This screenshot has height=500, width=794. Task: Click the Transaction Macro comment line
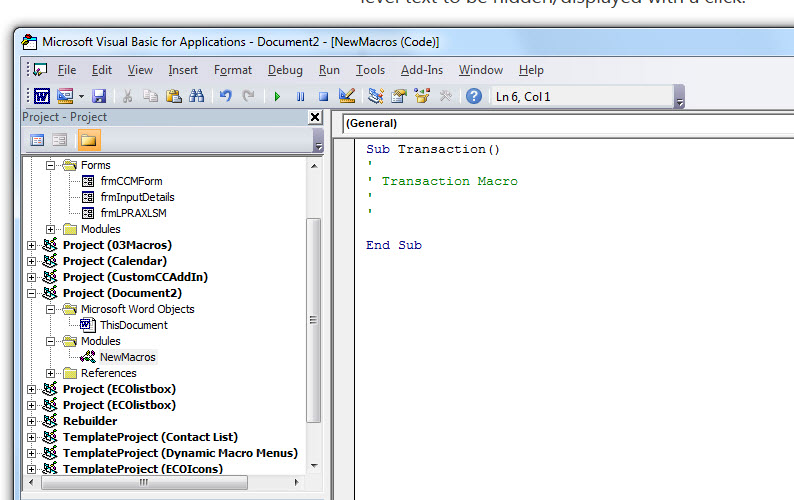point(442,181)
